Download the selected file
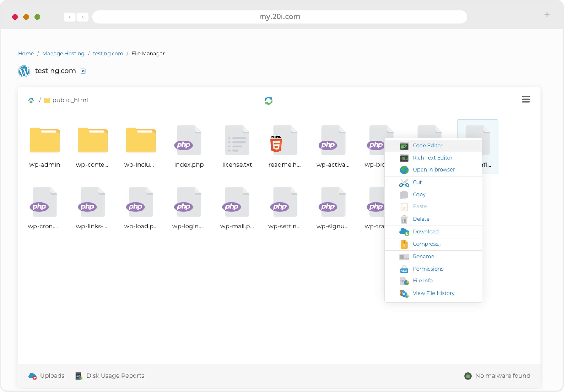This screenshot has width=564, height=392. point(426,231)
